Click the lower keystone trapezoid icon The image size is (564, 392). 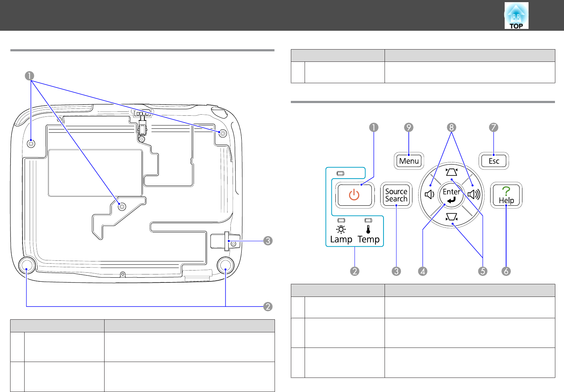451,217
